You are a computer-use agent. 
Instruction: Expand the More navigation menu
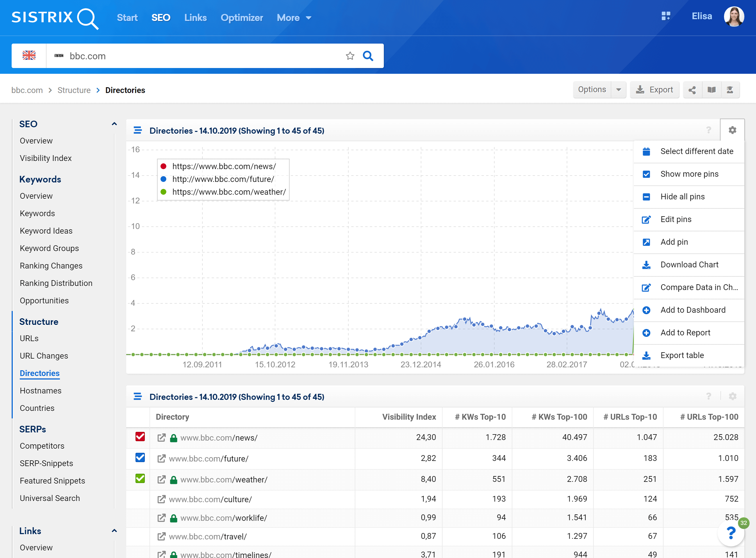click(x=294, y=17)
